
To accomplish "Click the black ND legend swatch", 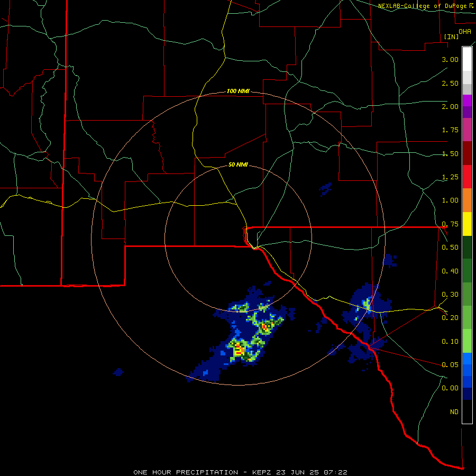I will click(x=467, y=411).
